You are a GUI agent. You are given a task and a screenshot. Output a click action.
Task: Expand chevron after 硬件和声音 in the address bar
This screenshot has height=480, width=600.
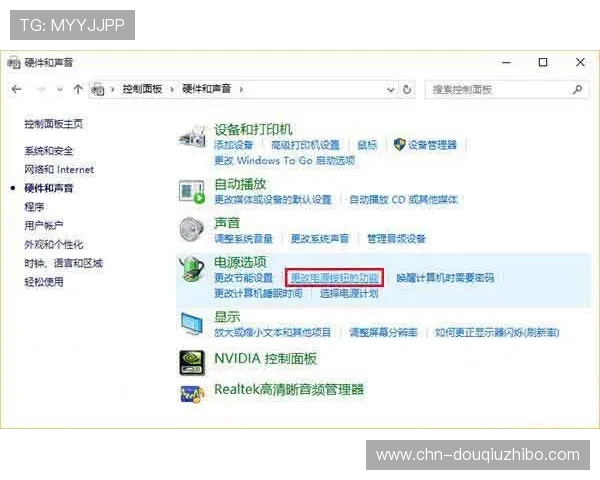pos(241,90)
